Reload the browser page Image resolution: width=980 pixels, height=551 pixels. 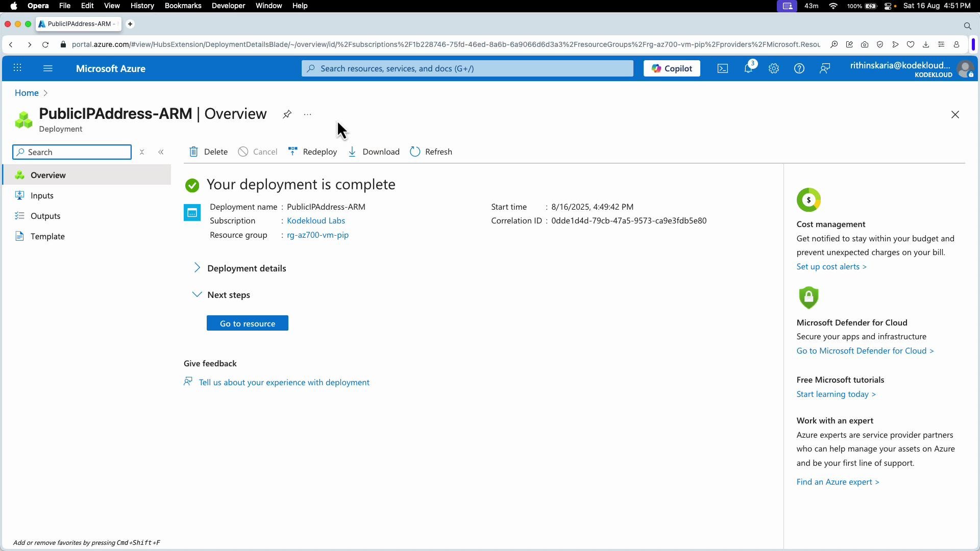(x=45, y=45)
